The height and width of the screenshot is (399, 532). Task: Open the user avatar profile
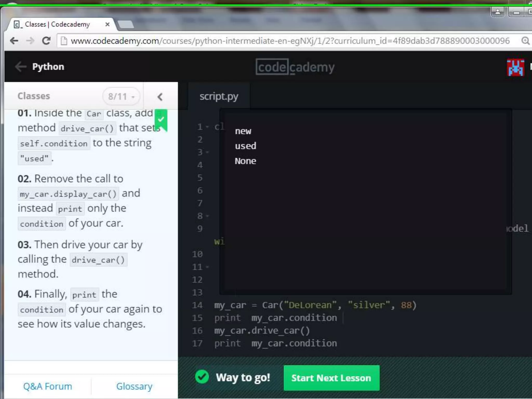[x=516, y=68]
